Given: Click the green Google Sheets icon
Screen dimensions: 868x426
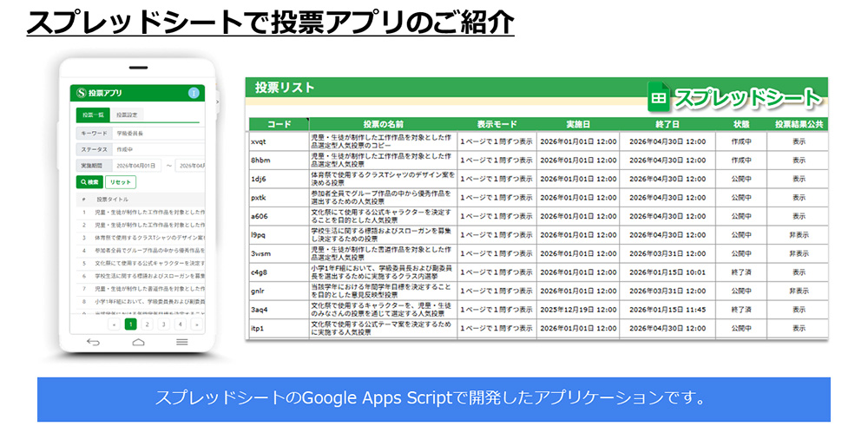Looking at the screenshot, I should click(659, 97).
